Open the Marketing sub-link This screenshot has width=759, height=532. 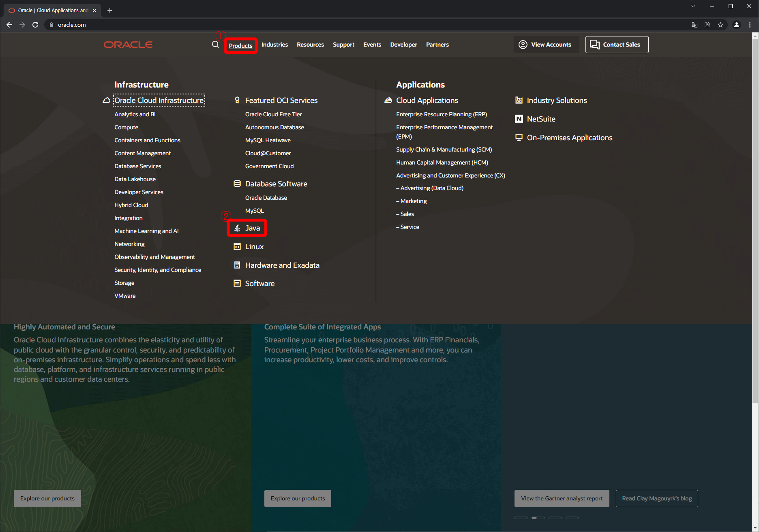pos(412,201)
